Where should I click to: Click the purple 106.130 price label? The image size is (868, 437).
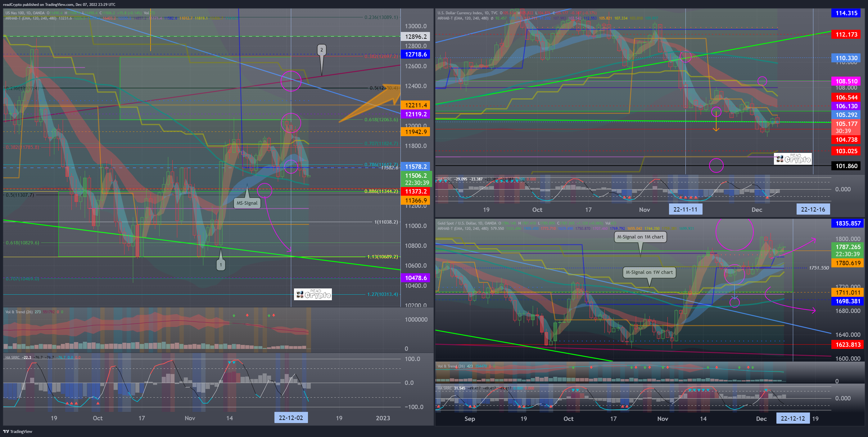(x=846, y=106)
